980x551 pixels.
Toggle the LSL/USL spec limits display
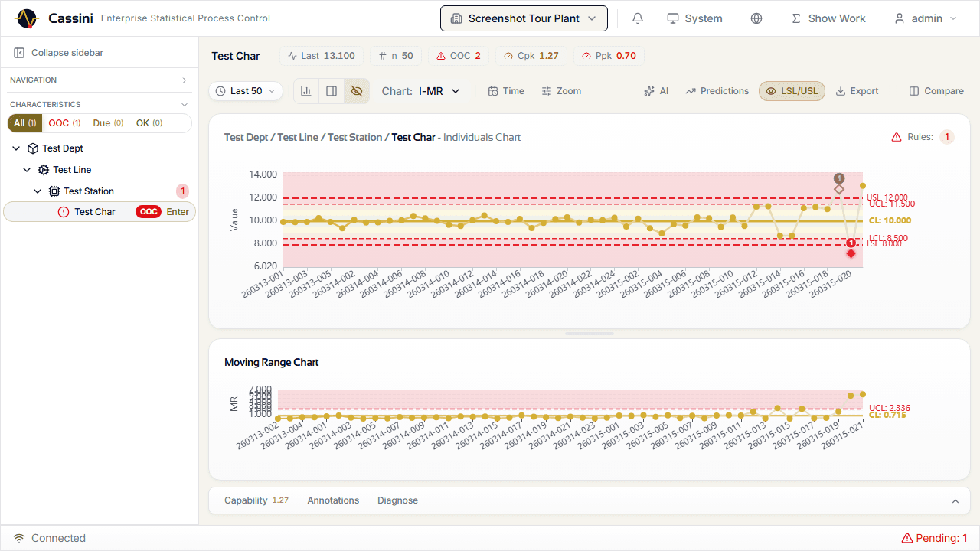point(792,91)
